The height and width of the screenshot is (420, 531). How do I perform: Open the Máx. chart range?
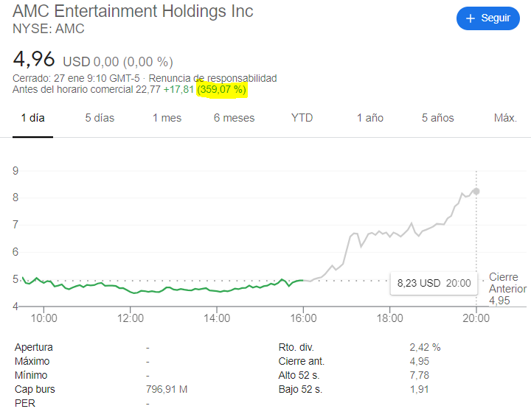click(x=505, y=118)
